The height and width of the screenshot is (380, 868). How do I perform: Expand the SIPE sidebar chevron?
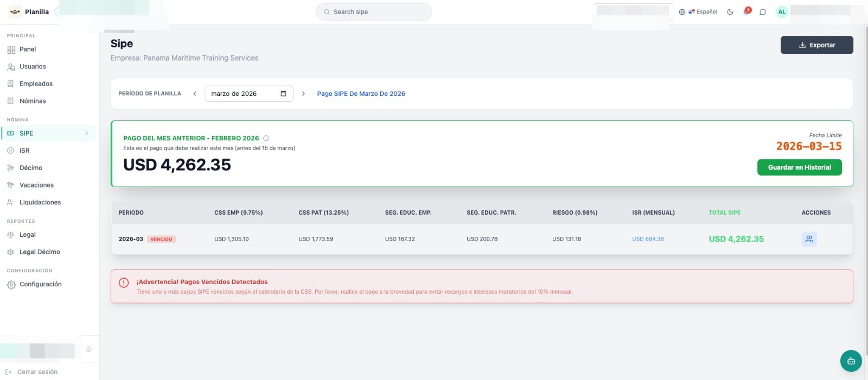coord(87,133)
